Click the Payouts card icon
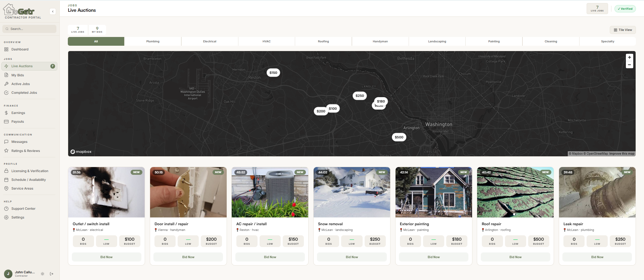Image resolution: width=644 pixels, height=280 pixels. point(6,122)
